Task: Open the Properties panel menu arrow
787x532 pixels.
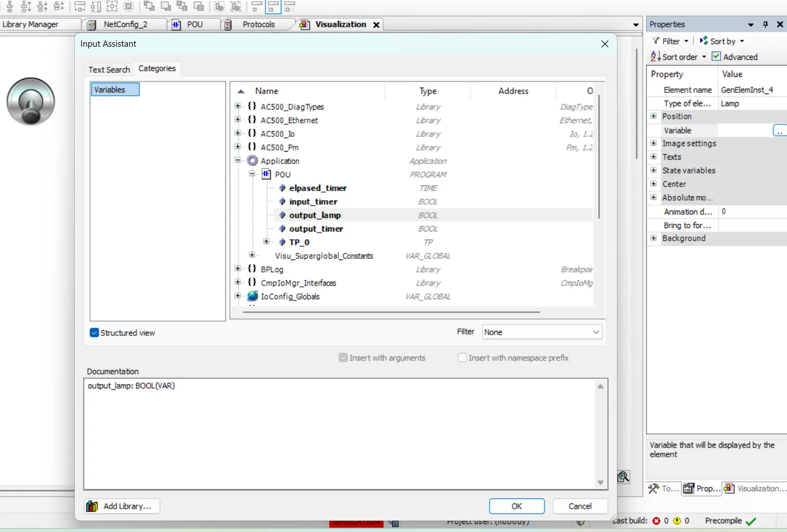Action: tap(750, 25)
